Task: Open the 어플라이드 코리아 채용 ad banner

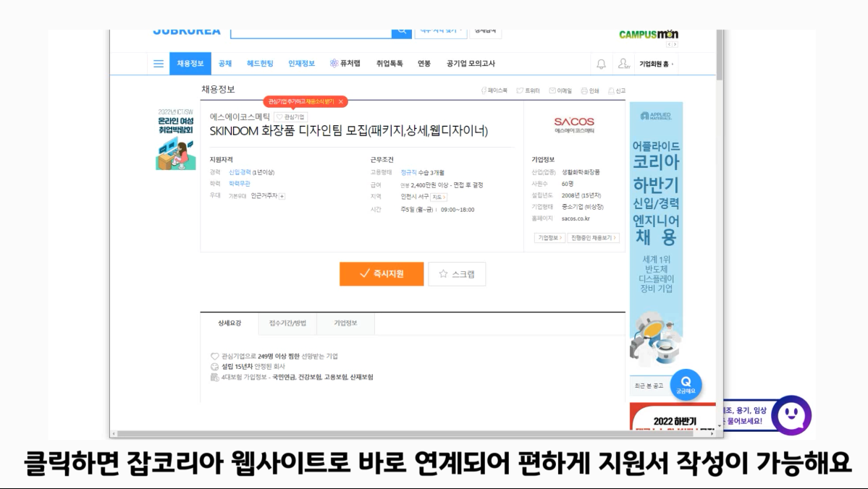Action: coord(656,235)
